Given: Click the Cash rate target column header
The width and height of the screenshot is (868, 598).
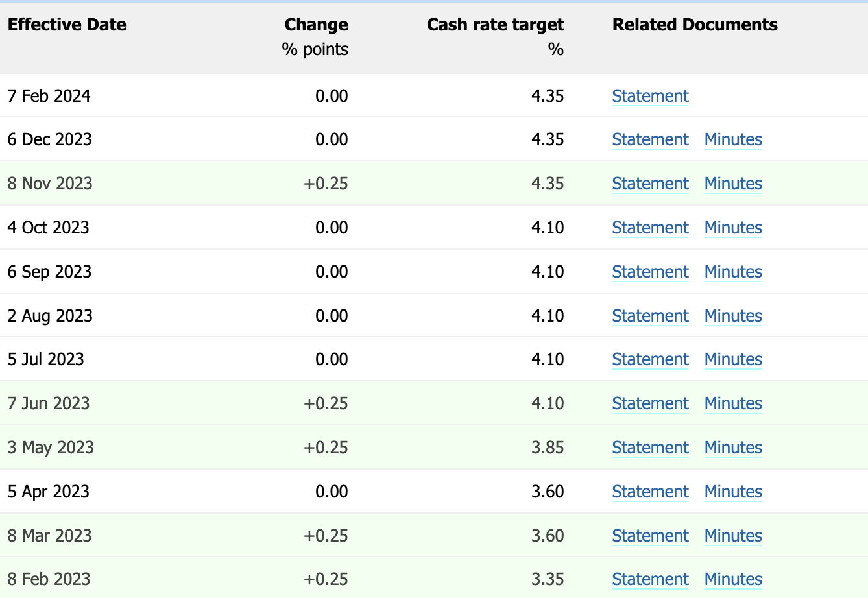Looking at the screenshot, I should coord(496,25).
